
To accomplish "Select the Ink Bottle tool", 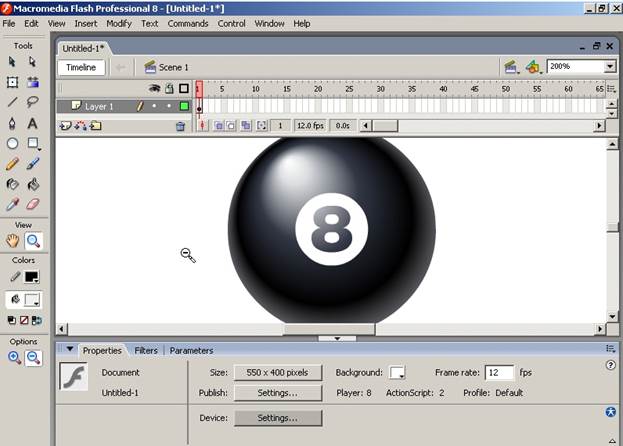I will (12, 184).
